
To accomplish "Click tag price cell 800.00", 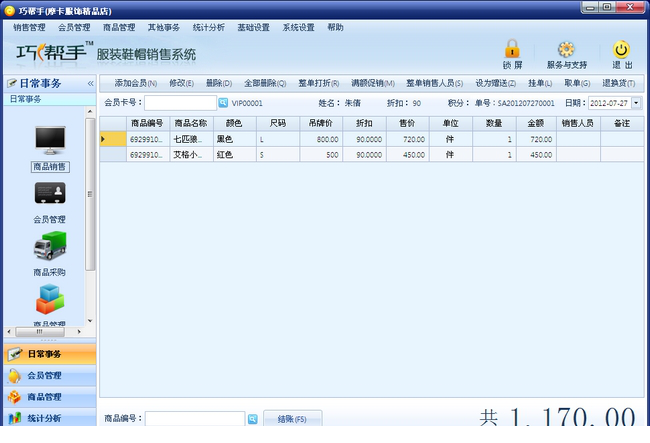I will 321,139.
